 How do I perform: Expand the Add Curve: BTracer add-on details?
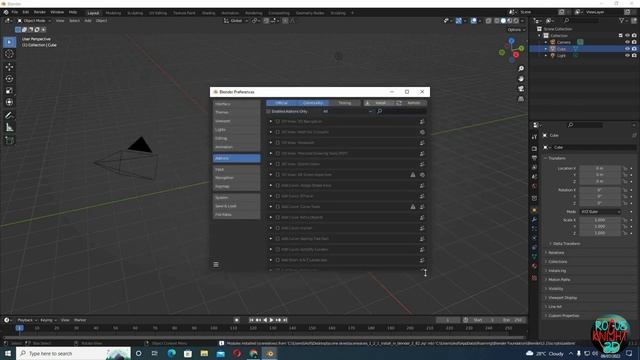click(x=271, y=196)
